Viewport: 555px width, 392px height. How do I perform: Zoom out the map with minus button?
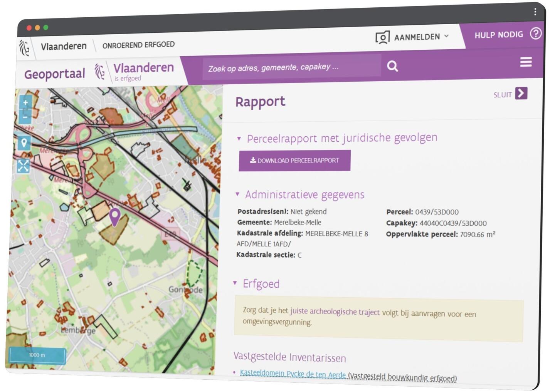(25, 117)
